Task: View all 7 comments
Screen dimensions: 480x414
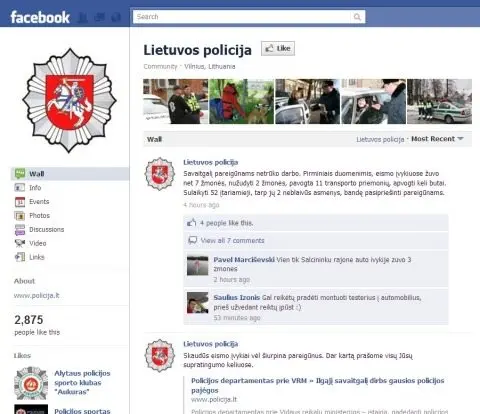Action: pyautogui.click(x=233, y=240)
